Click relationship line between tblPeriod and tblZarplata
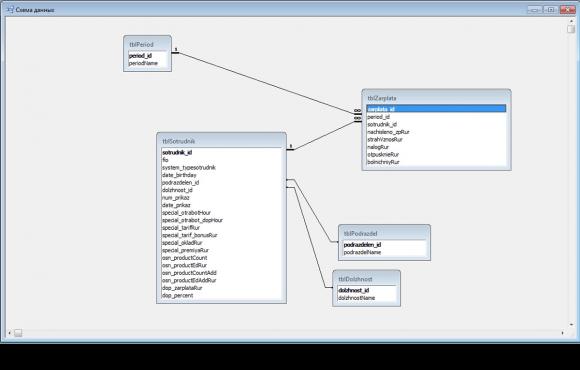Viewport: 580px width, 370px height. tap(266, 83)
